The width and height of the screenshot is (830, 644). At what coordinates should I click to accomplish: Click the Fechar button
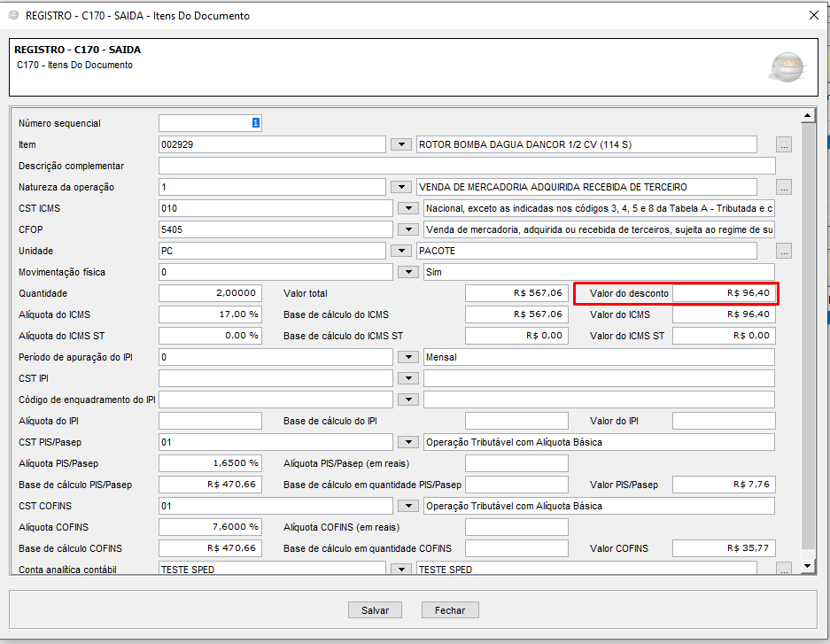pyautogui.click(x=450, y=610)
